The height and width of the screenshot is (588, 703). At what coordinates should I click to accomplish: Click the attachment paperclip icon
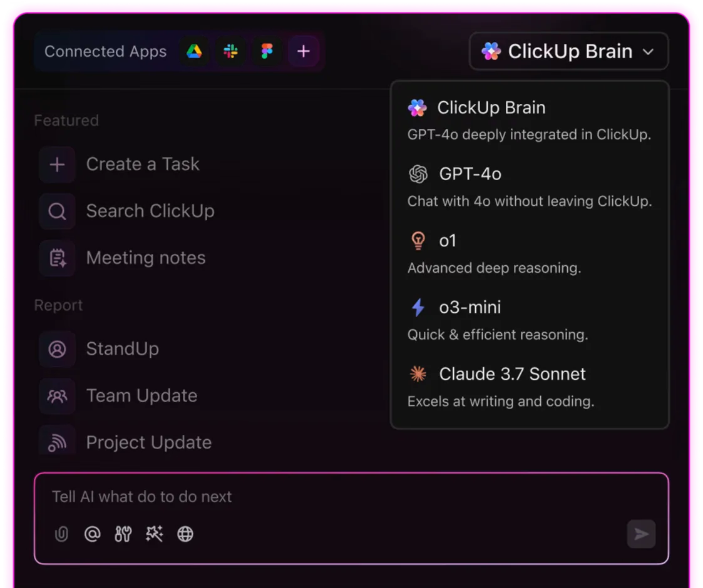pyautogui.click(x=61, y=534)
